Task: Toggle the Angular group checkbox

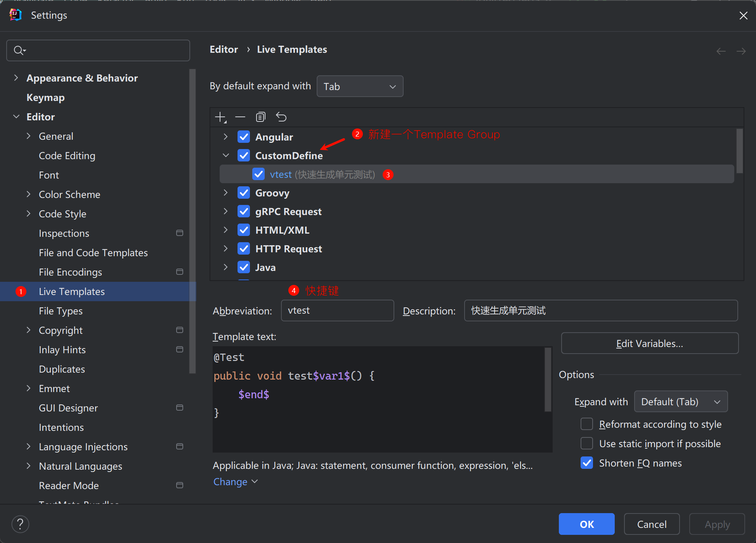Action: [244, 137]
